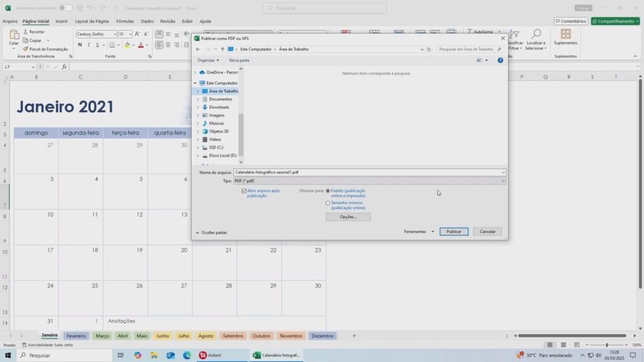Click the dialog's up-folder arrow icon
644x362 pixels.
tap(222, 49)
